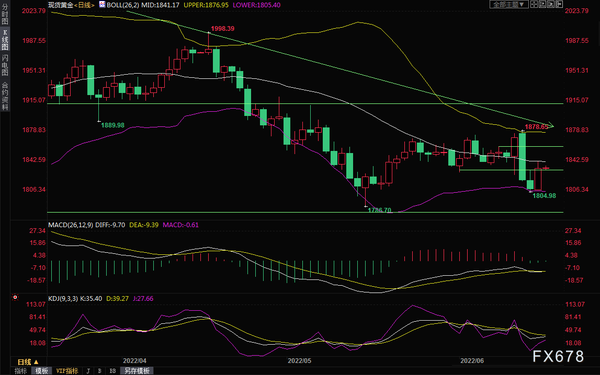
Task: Select the K线图 side tab
Action: coord(5,40)
